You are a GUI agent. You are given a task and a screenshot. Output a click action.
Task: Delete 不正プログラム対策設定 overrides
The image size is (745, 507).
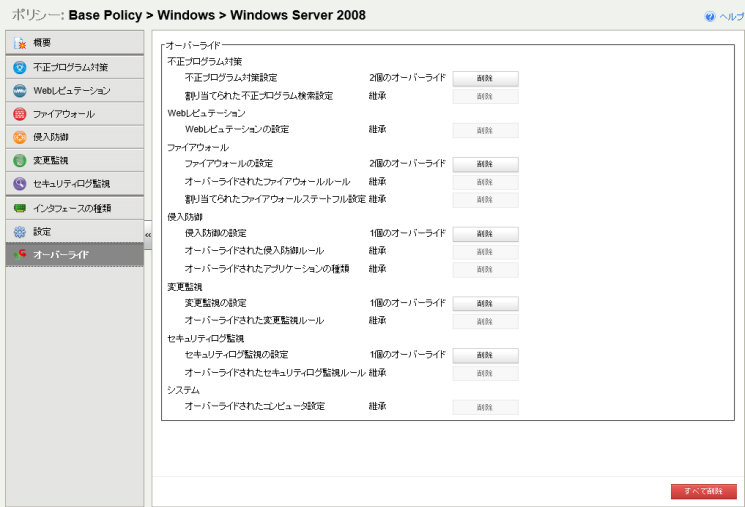485,78
